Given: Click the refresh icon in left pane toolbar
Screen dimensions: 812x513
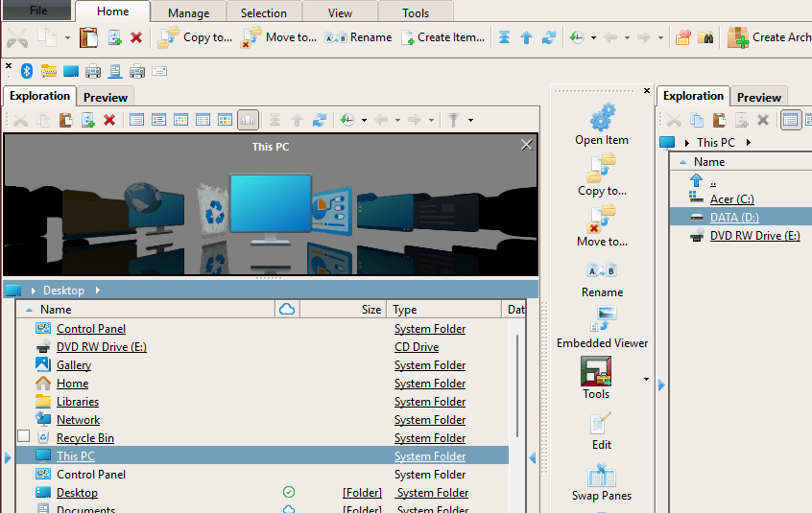Looking at the screenshot, I should 320,120.
